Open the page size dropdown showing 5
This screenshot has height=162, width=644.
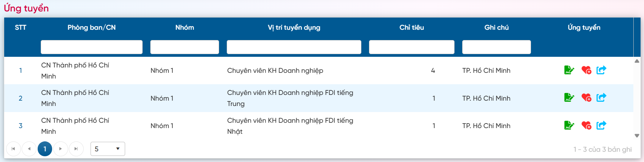(x=108, y=149)
